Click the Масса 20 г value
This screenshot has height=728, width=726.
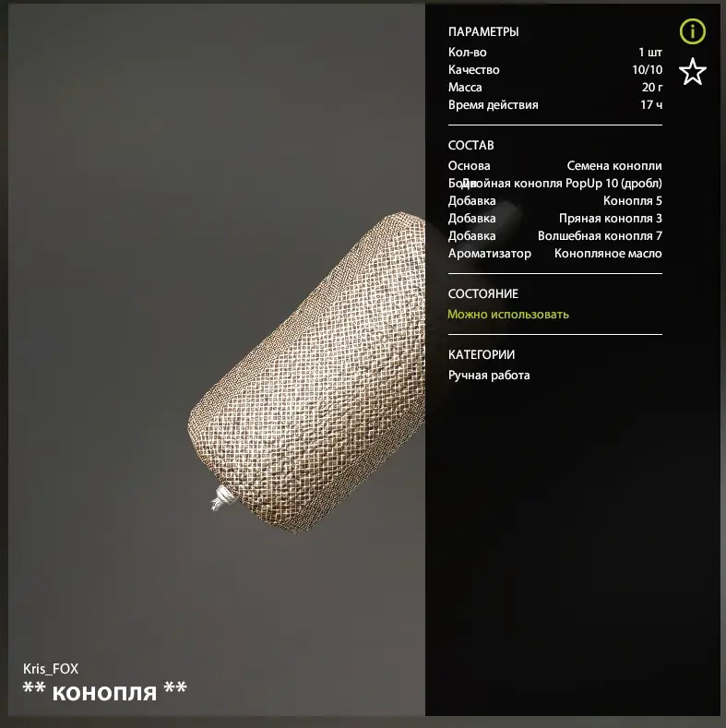pos(651,88)
